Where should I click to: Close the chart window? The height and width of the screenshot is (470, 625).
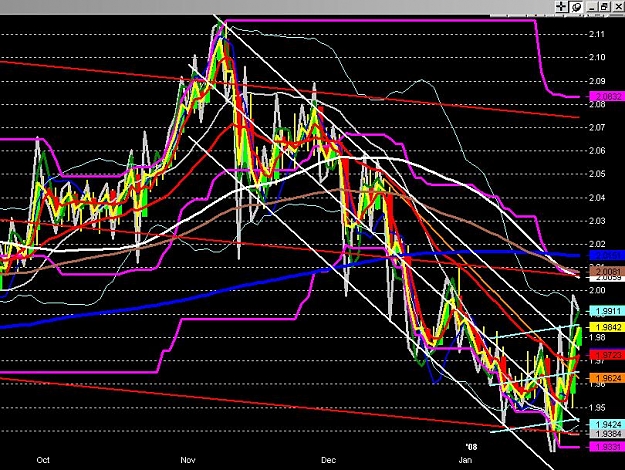point(618,6)
